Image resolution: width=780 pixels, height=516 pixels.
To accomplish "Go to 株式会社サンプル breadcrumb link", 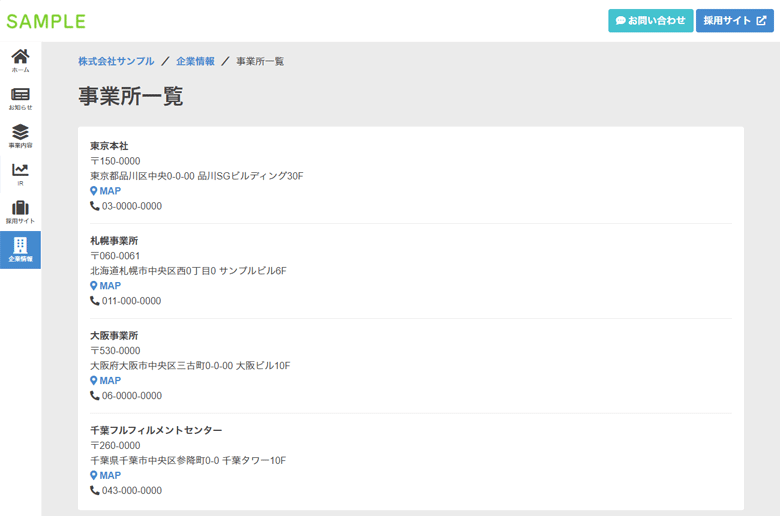I will coord(116,62).
